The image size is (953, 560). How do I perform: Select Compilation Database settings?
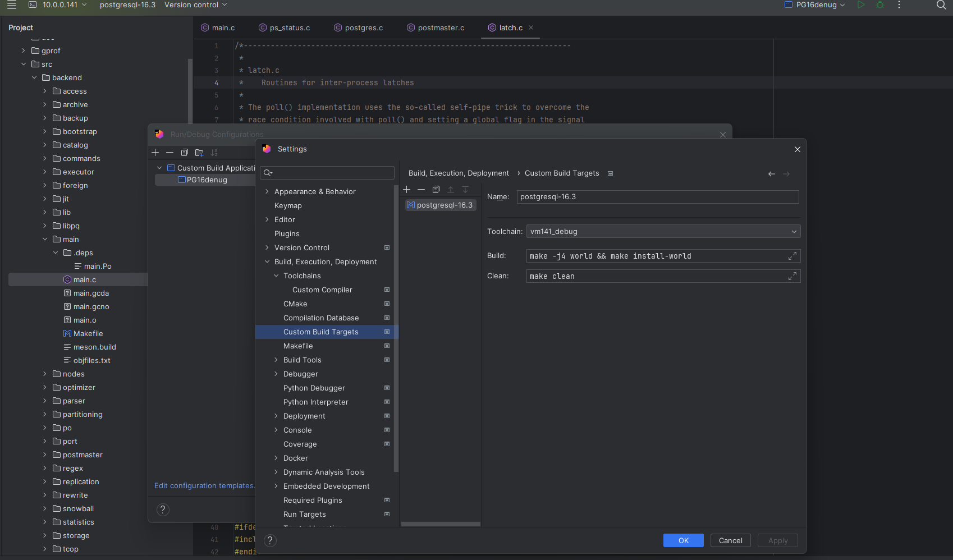coord(321,318)
